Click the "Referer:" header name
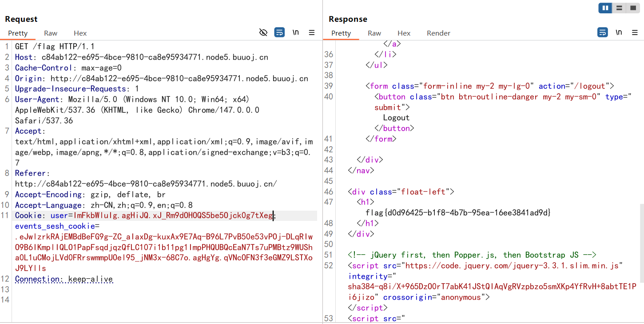644x324 pixels. (33, 173)
